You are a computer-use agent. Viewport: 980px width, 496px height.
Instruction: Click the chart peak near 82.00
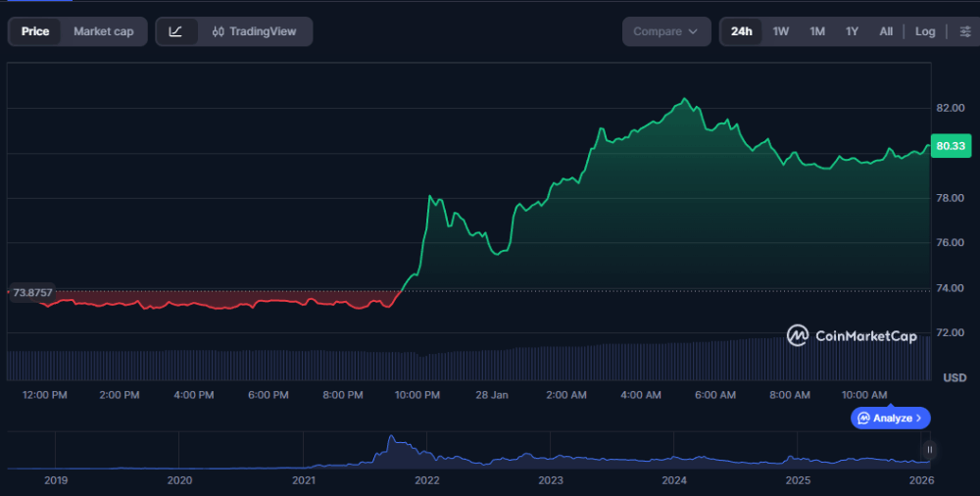tap(684, 99)
